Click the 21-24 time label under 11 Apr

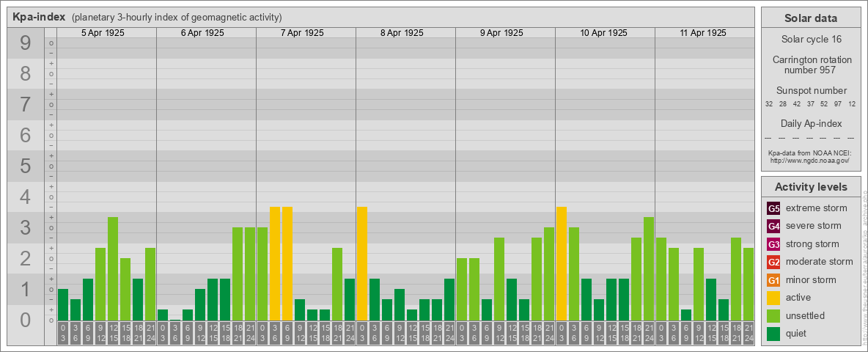tap(749, 332)
